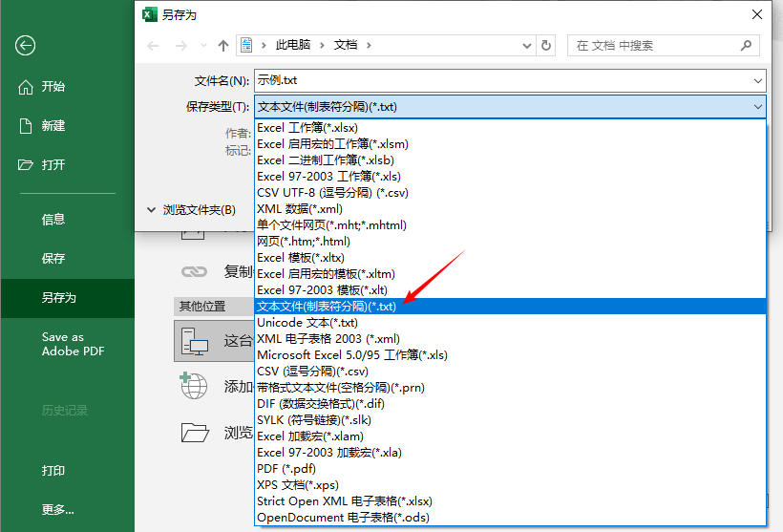The height and width of the screenshot is (532, 783).
Task: Select Excel 加载宏(*.xlam) type
Action: 510,436
